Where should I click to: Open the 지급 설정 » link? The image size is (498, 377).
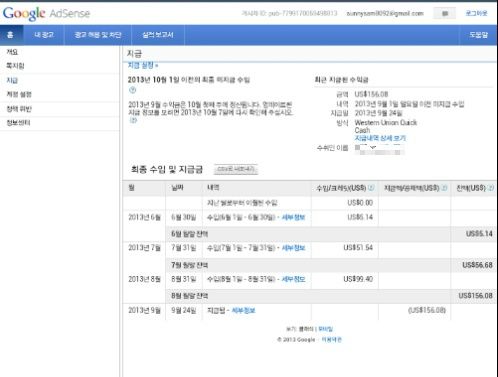coord(143,66)
